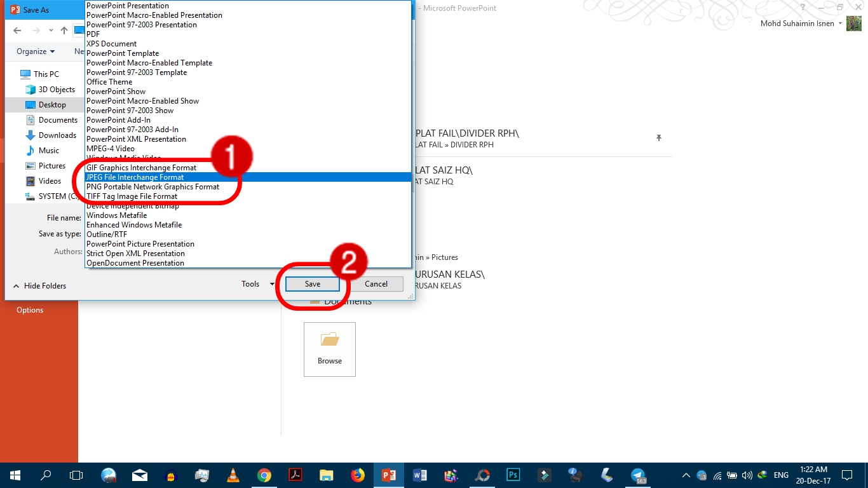The width and height of the screenshot is (868, 488).
Task: Select the SYSTEM (C:) drive
Action: 51,196
